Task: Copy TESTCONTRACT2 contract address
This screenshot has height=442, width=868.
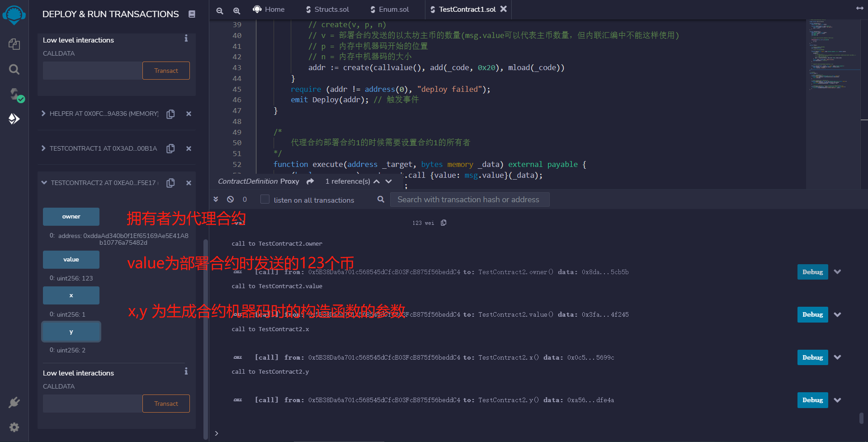Action: coord(170,183)
